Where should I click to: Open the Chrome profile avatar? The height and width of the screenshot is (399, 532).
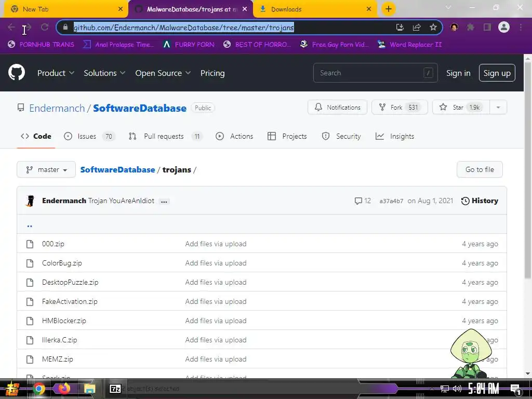pyautogui.click(x=504, y=27)
